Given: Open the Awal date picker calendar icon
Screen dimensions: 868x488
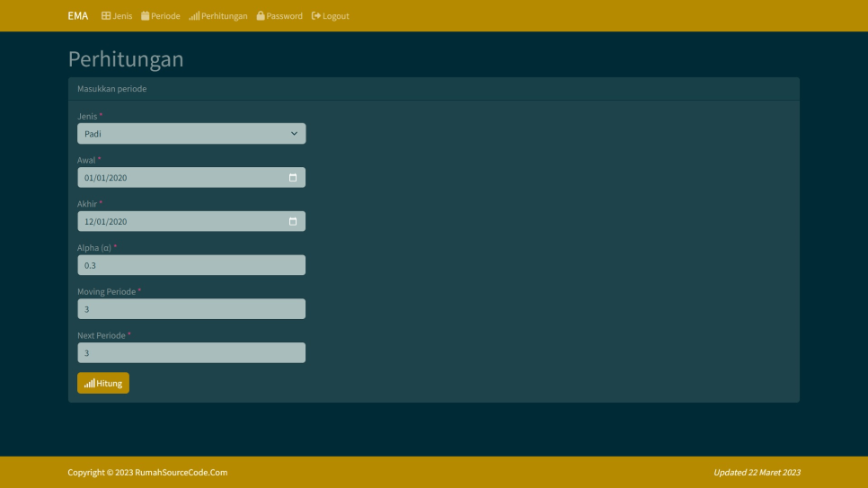Looking at the screenshot, I should click(293, 178).
